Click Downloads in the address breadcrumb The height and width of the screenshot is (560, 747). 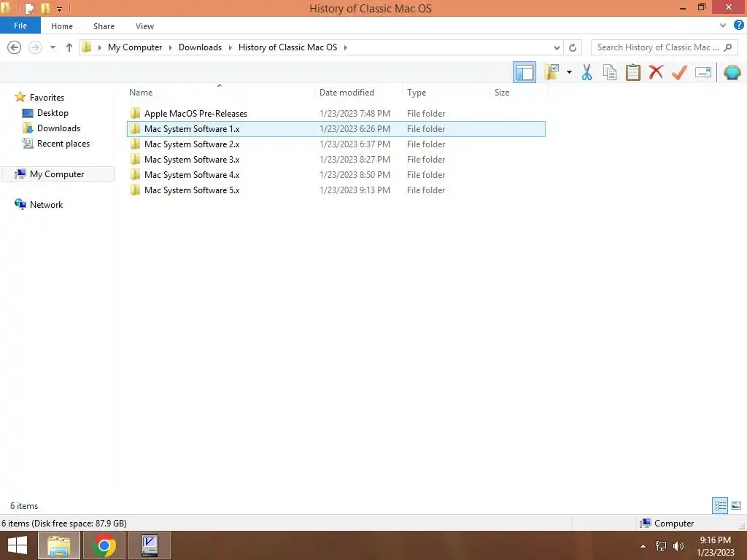(x=200, y=47)
